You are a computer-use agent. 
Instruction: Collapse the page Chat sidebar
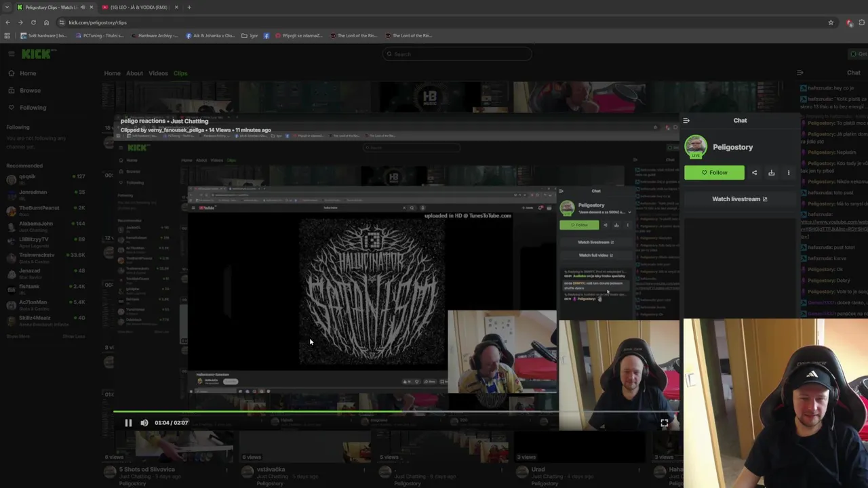click(x=800, y=73)
